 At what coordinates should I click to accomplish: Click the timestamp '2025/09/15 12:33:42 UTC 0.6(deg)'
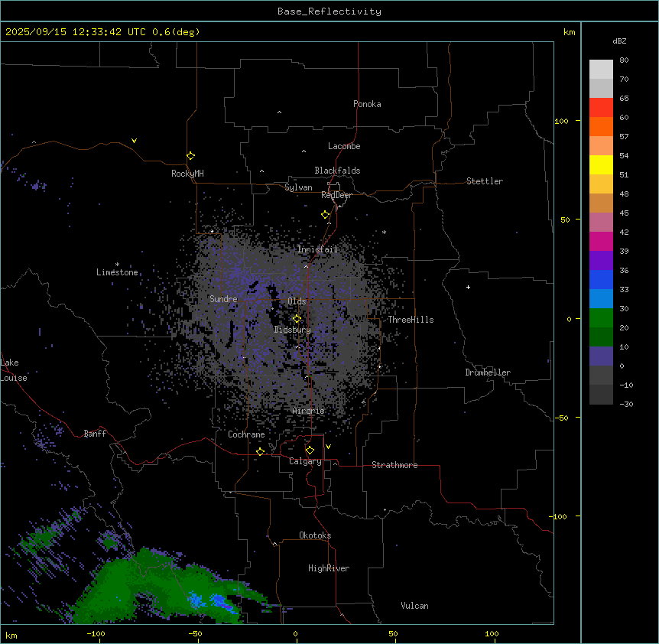102,32
